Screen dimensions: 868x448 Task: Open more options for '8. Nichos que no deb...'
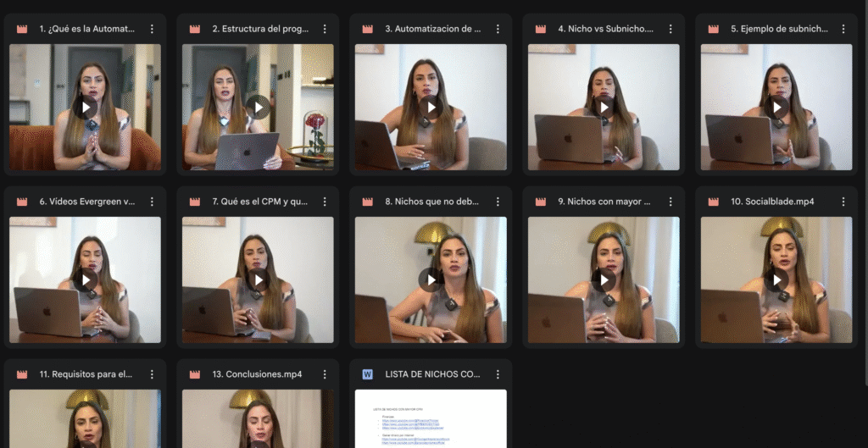[498, 202]
